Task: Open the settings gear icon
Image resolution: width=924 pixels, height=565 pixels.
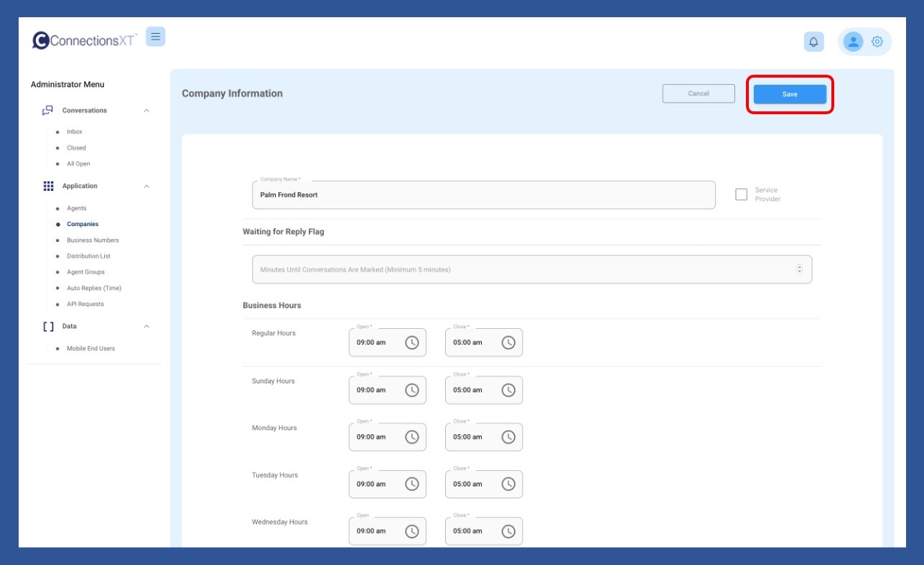Action: (x=877, y=42)
